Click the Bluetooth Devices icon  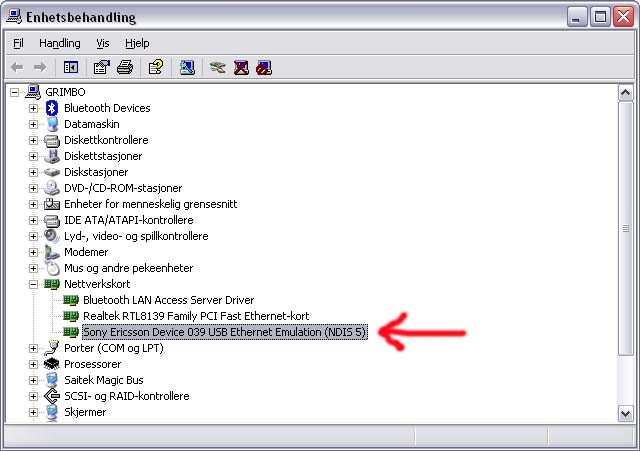(52, 108)
